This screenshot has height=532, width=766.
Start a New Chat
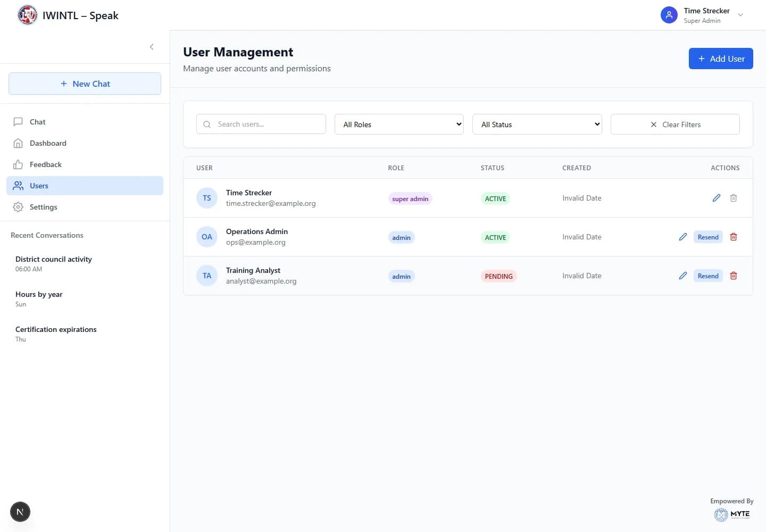[x=85, y=84]
